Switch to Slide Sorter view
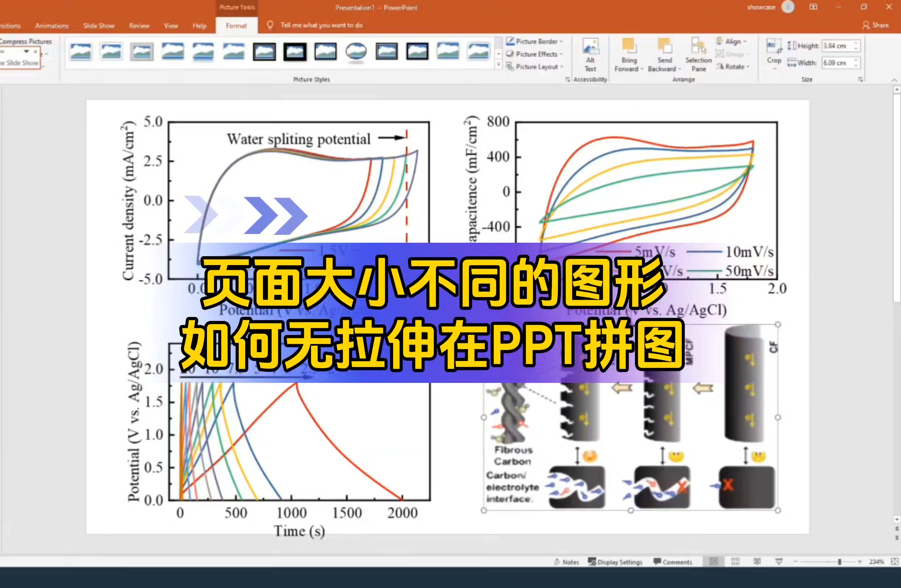This screenshot has width=901, height=588. click(735, 562)
